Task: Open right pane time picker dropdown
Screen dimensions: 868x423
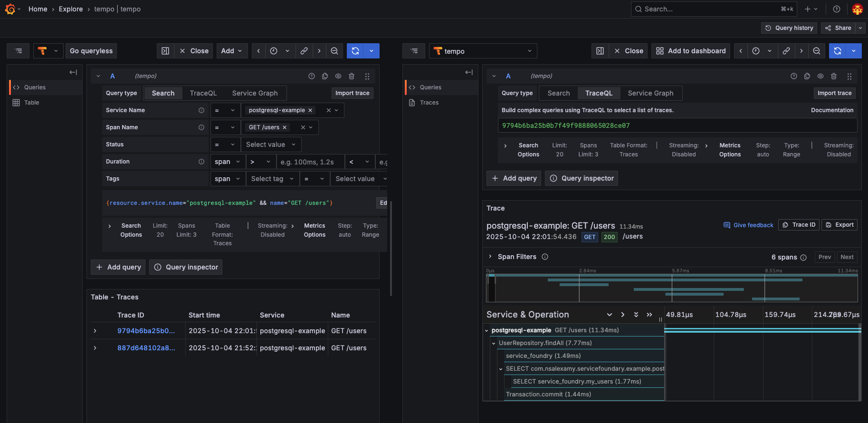Action: point(762,51)
